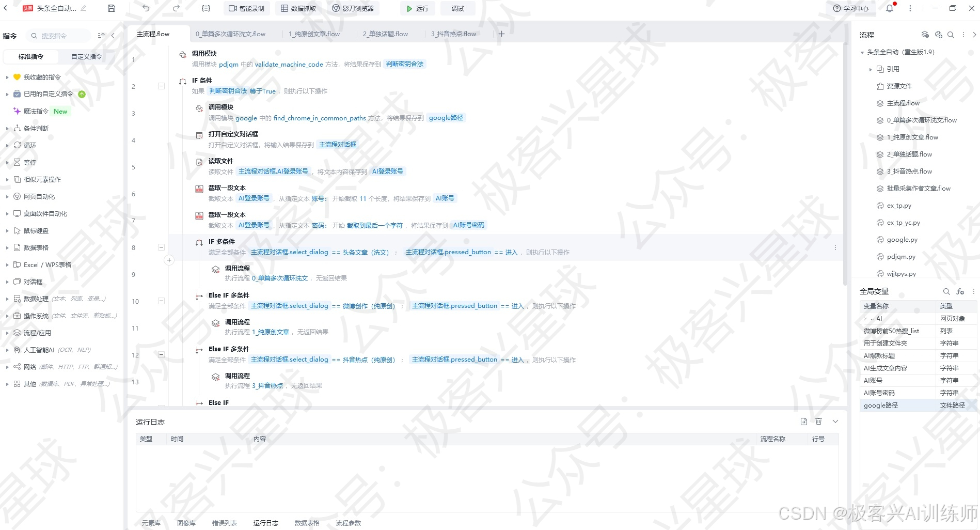Open the 0_单篇多次循环洗文.flow tab
Screen dimensions: 980x530
pos(230,34)
